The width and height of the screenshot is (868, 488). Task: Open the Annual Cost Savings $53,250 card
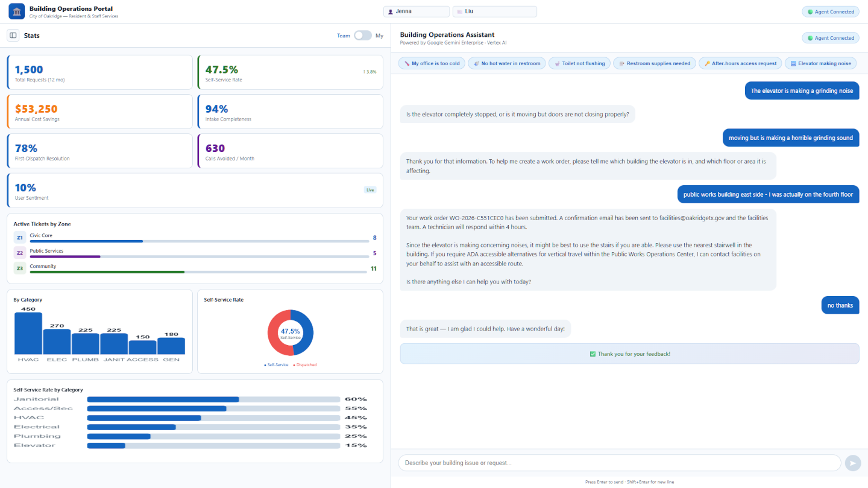tap(99, 112)
